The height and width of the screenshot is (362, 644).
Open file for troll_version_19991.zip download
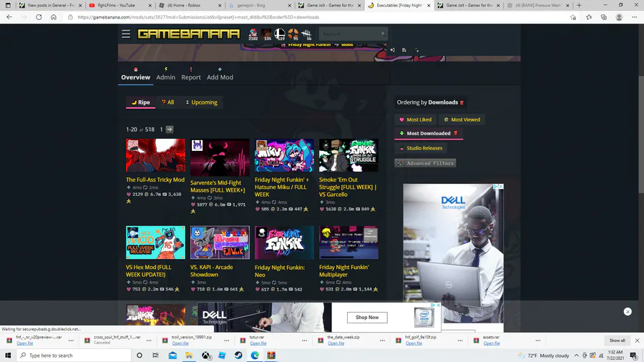[x=180, y=343]
